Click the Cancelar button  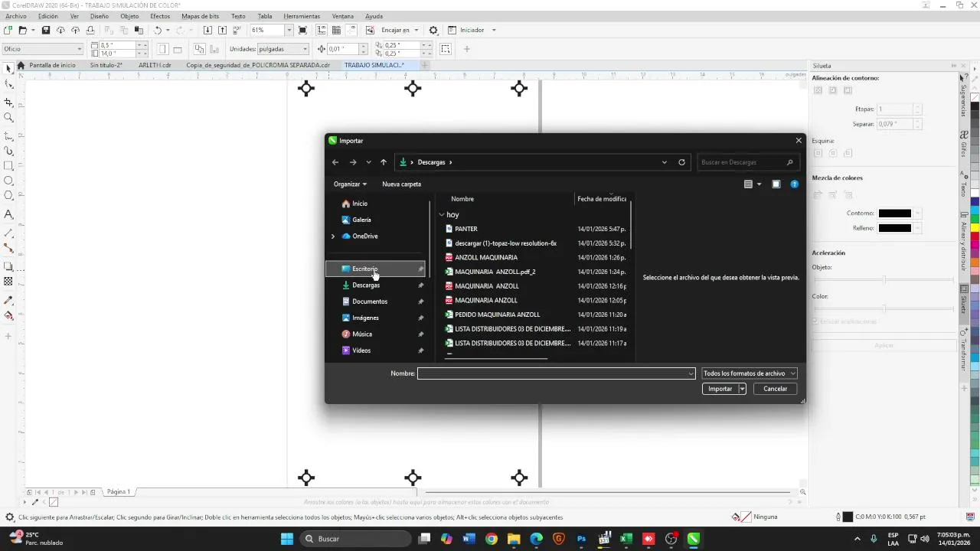pos(775,389)
